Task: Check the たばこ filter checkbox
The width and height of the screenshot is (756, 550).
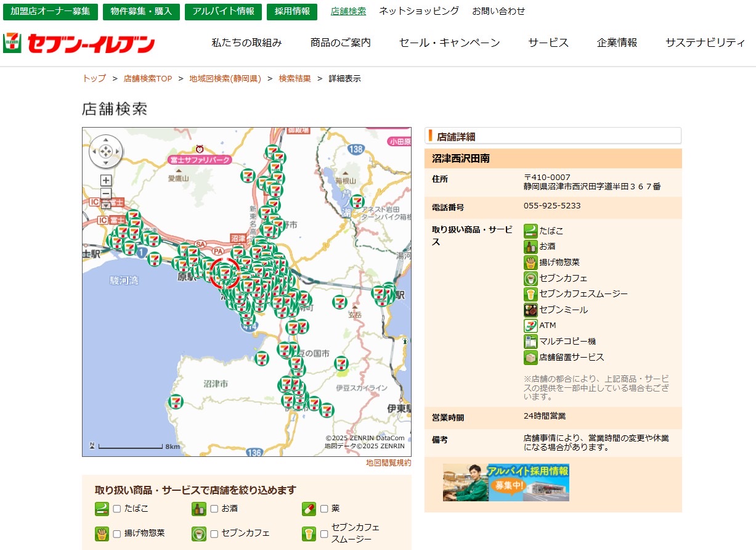Action: coord(116,509)
